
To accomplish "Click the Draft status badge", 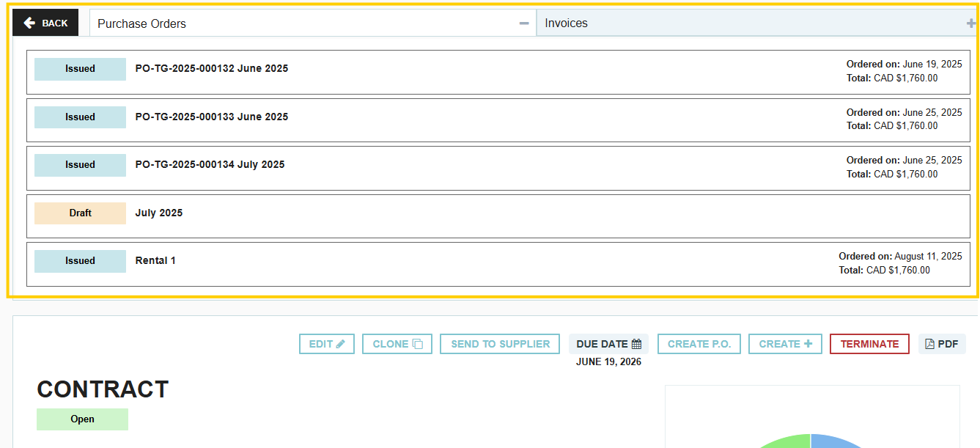I will click(x=80, y=213).
